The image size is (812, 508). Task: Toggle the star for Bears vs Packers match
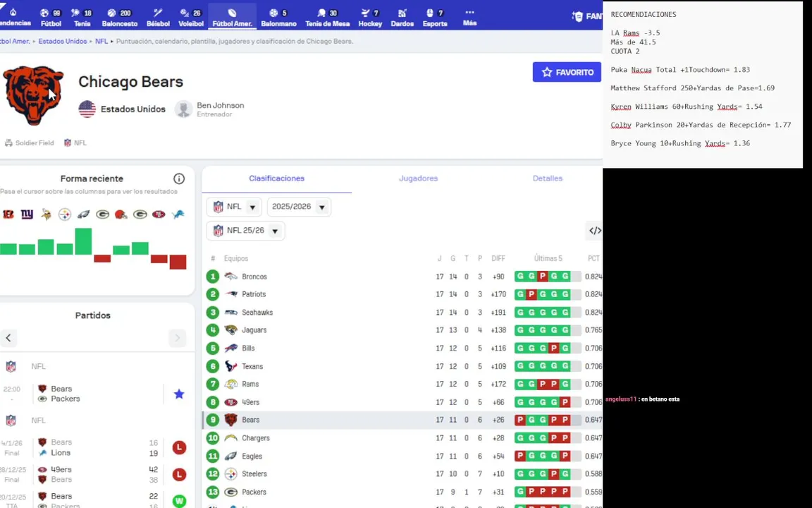tap(179, 394)
